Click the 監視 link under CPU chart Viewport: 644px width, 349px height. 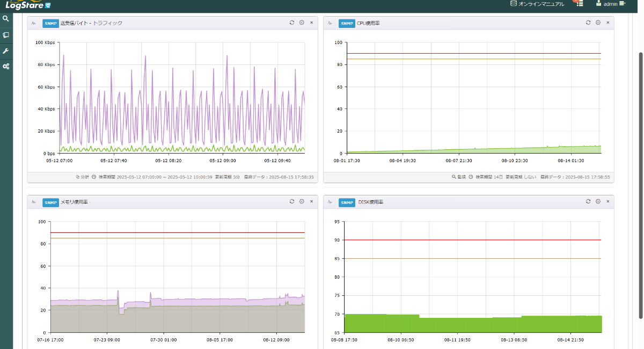coord(458,177)
